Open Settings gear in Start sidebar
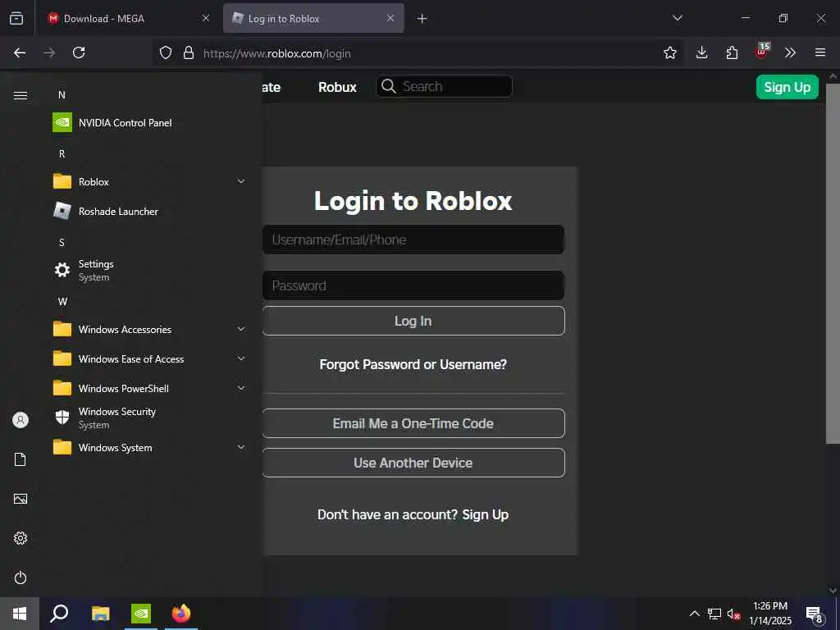 pos(21,538)
